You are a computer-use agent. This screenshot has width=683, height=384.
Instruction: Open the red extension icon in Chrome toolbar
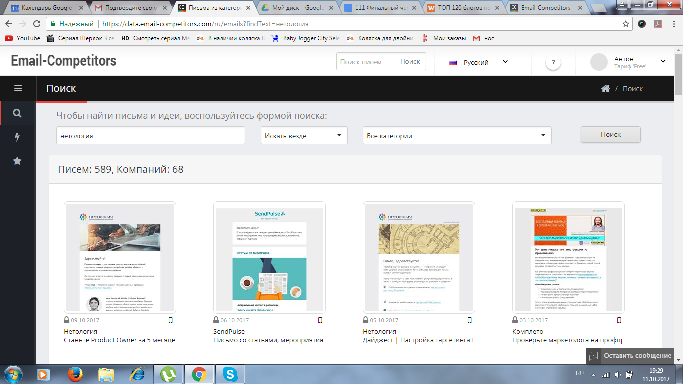(658, 24)
